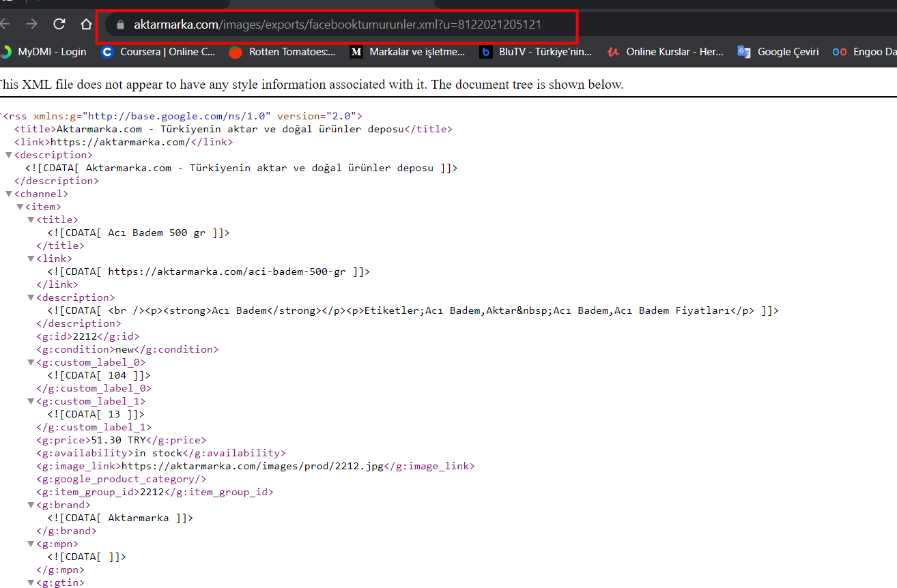Click Google Çeviri translate favicon

tap(744, 52)
